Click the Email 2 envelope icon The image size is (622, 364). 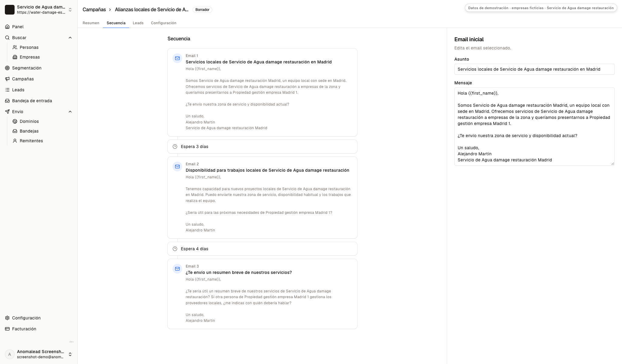[x=177, y=167]
